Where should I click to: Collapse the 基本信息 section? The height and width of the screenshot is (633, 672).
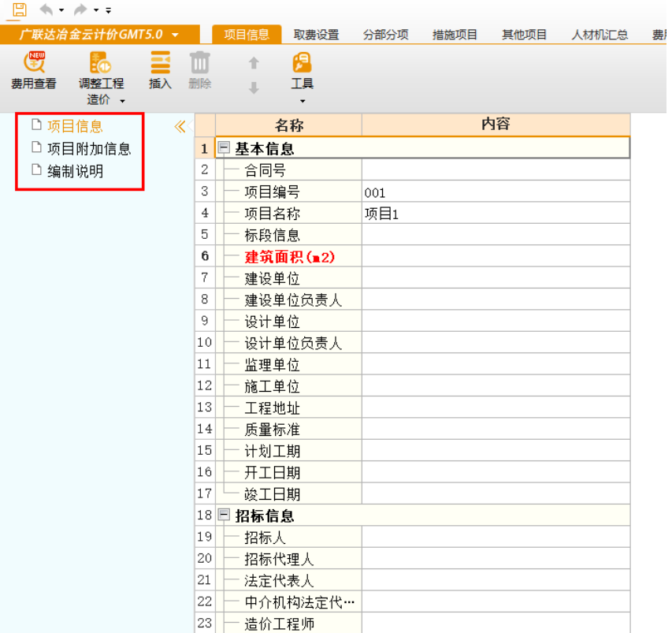pos(225,148)
